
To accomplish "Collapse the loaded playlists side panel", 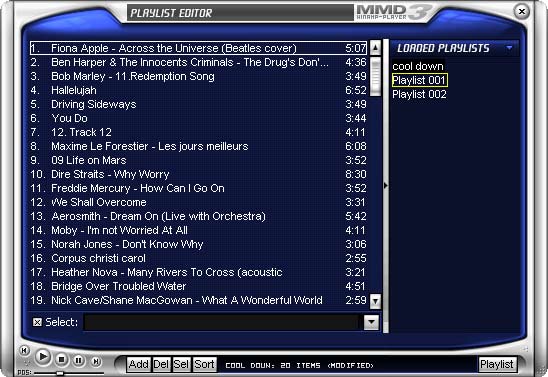I will tap(386, 186).
